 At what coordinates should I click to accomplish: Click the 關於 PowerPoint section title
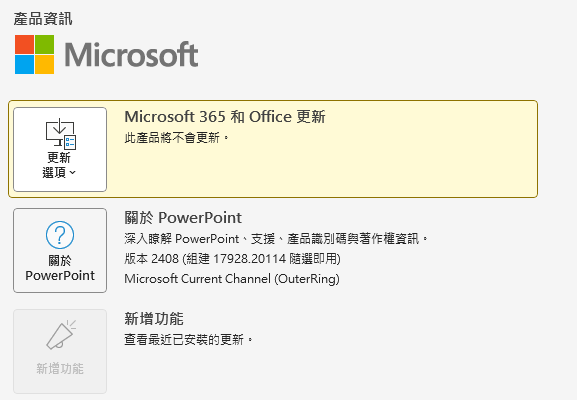(183, 218)
